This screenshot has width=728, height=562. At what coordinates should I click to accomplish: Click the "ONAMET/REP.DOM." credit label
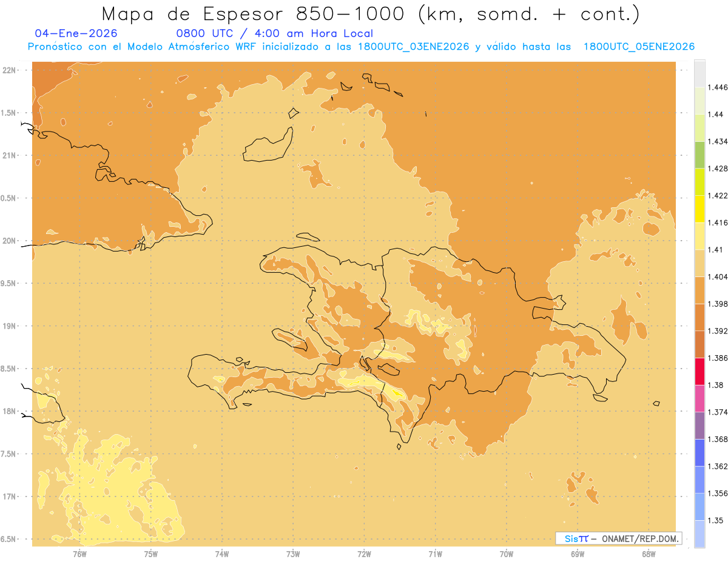(641, 538)
